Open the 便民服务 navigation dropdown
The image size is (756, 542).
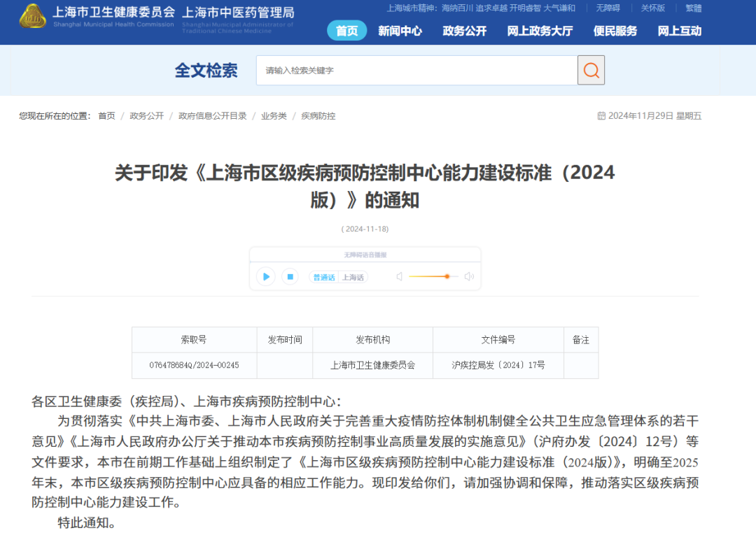point(615,31)
